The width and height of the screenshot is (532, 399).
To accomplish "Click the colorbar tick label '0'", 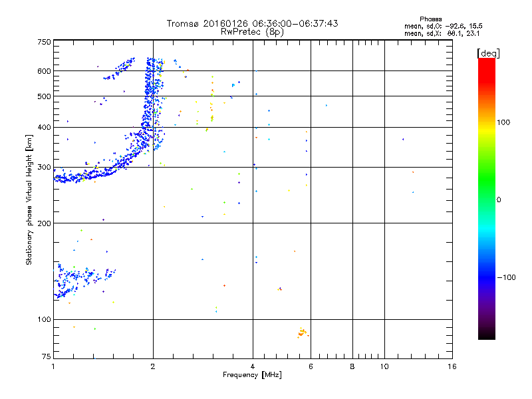I will click(499, 200).
